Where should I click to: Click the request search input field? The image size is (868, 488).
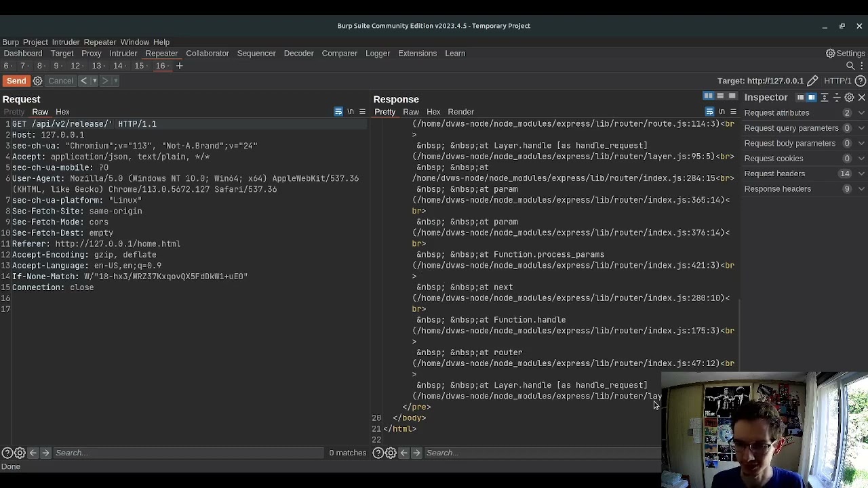click(189, 453)
